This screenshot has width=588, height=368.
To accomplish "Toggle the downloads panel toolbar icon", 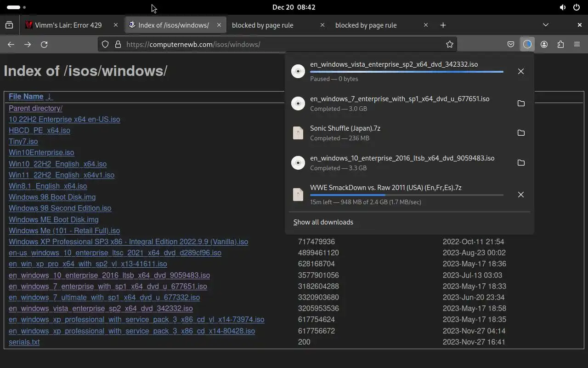I will click(527, 44).
